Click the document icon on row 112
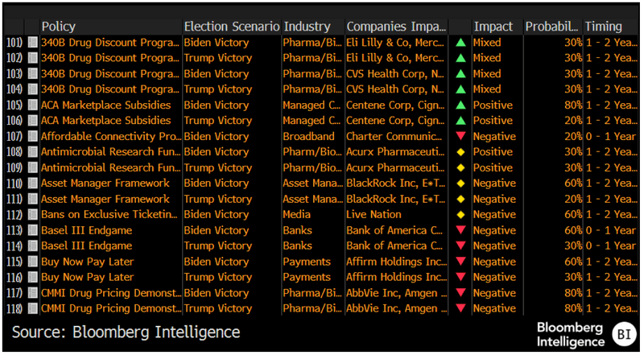The image size is (644, 355). click(x=33, y=214)
